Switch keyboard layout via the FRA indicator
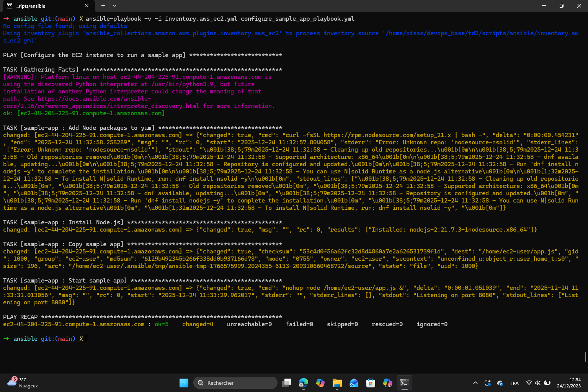 coord(514,382)
